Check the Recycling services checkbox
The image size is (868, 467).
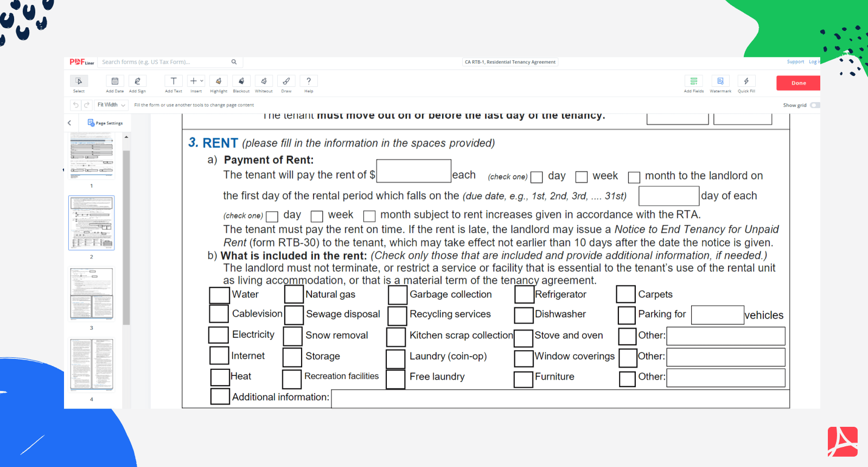(397, 315)
